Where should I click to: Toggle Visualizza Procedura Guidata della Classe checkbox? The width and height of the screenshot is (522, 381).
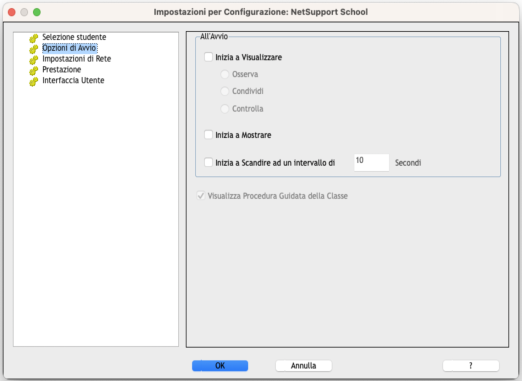[201, 196]
